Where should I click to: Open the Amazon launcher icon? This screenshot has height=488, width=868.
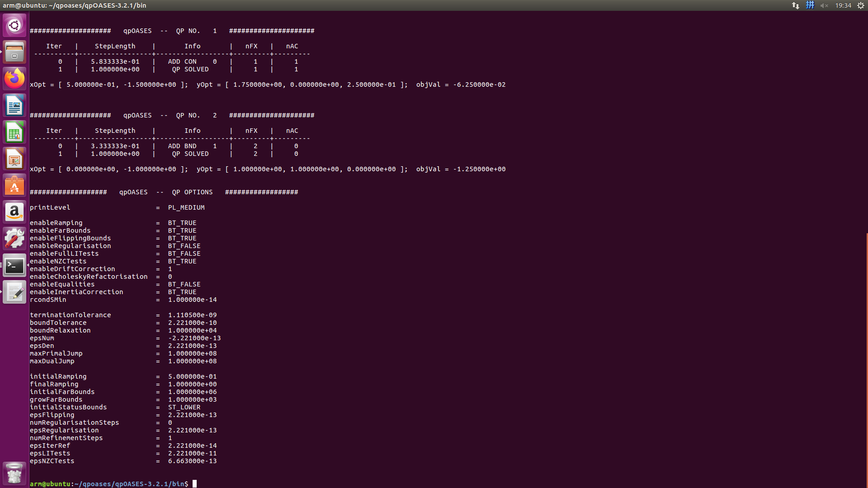coord(14,212)
